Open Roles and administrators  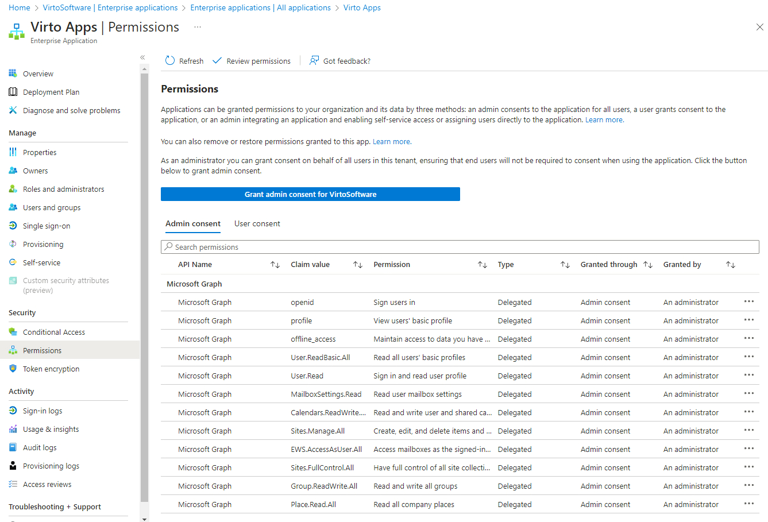tap(63, 189)
